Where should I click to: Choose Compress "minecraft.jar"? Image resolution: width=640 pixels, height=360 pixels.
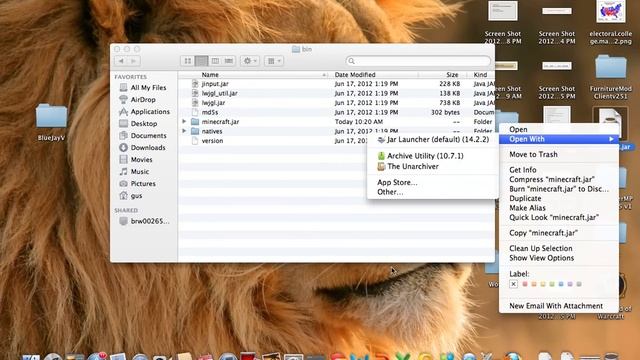pos(559,179)
